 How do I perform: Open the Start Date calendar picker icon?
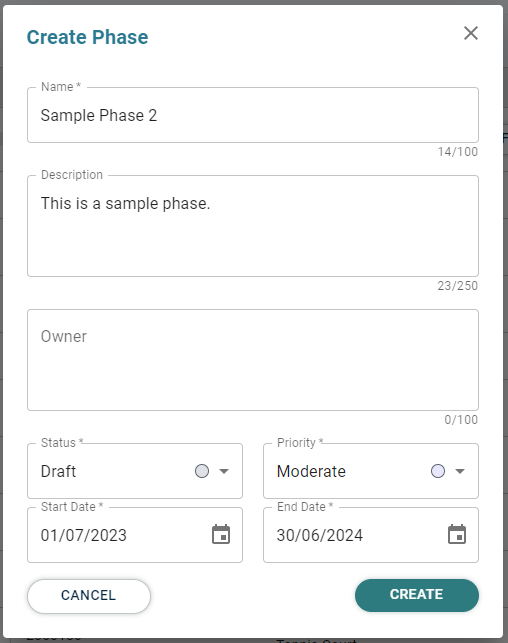(x=221, y=534)
